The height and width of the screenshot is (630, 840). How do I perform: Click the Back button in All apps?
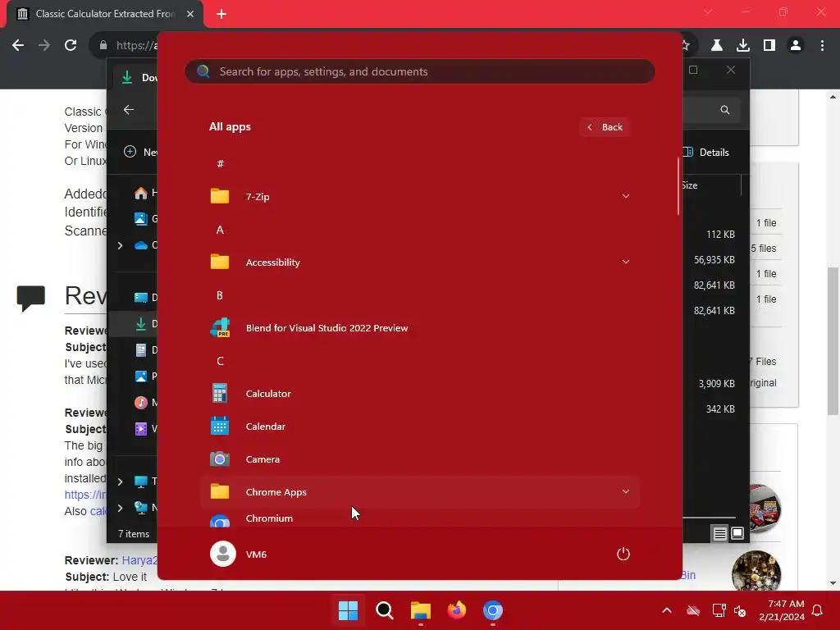point(605,127)
